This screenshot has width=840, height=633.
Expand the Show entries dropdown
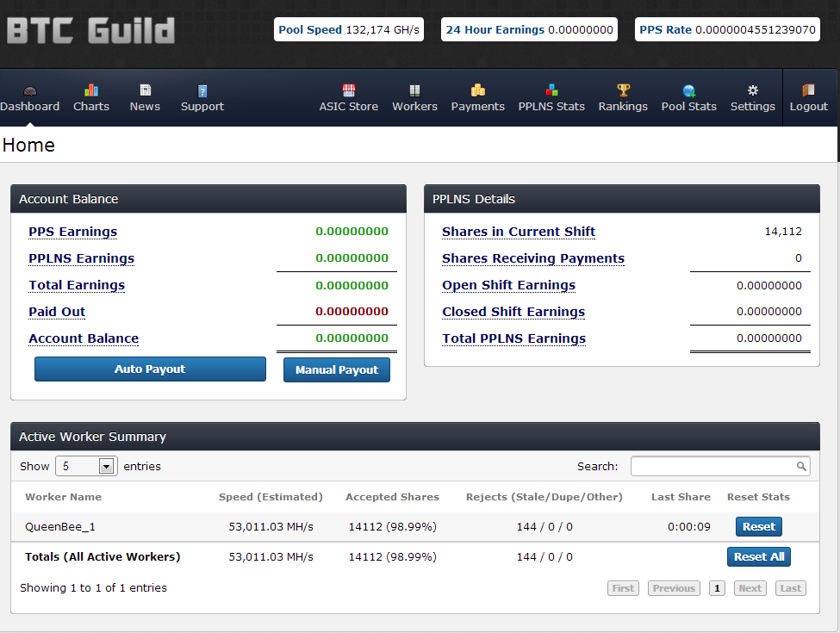[86, 466]
